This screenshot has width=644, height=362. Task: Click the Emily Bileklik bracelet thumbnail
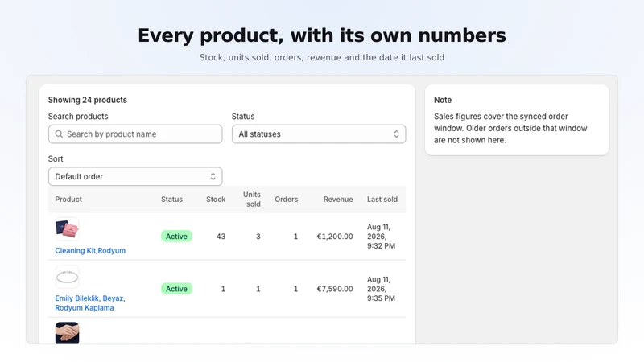coord(67,277)
